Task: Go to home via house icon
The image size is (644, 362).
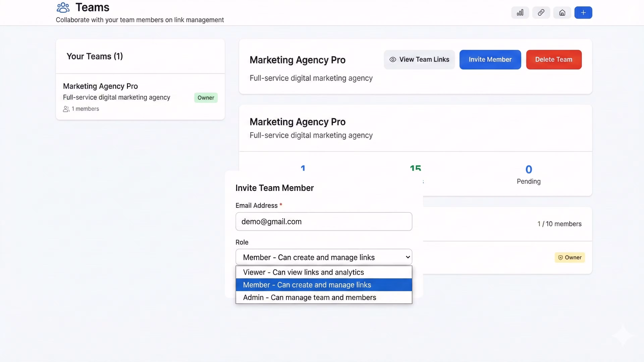Action: pyautogui.click(x=562, y=13)
